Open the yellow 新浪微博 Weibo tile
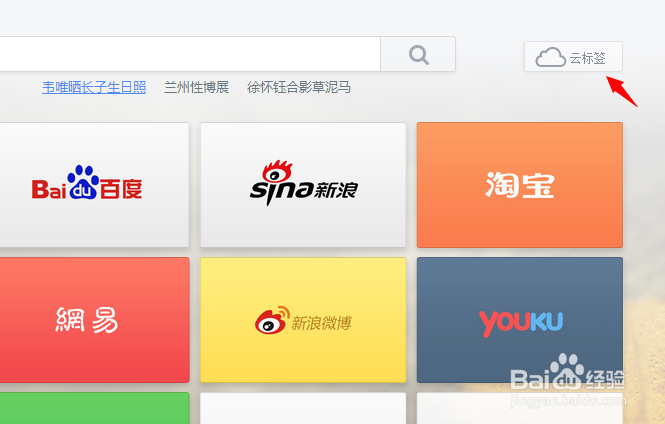Screen dimensions: 665x424 click(x=303, y=320)
